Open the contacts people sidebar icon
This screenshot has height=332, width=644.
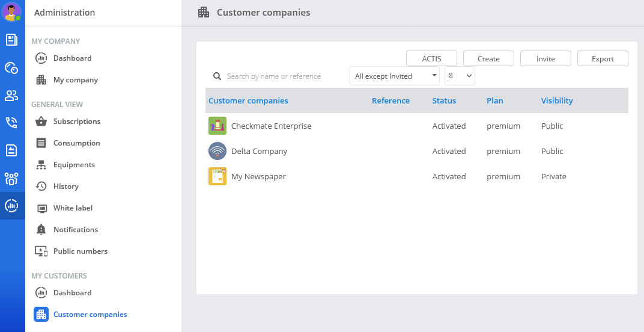point(11,96)
